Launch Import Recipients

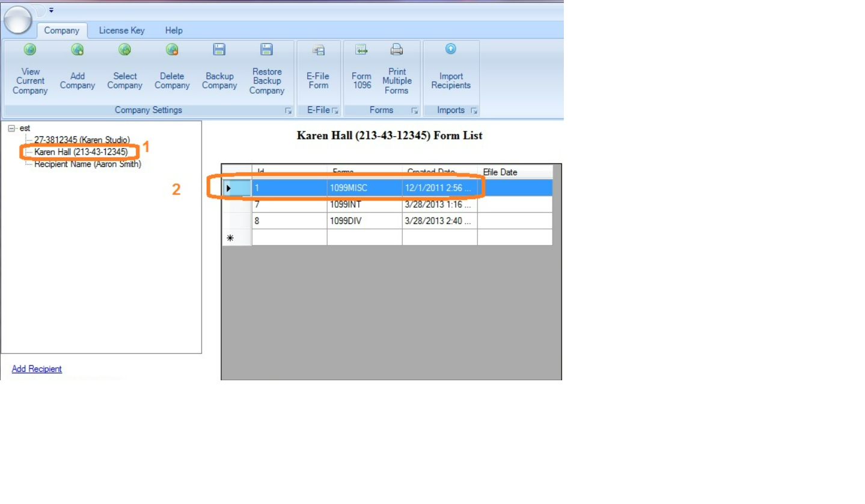[451, 69]
